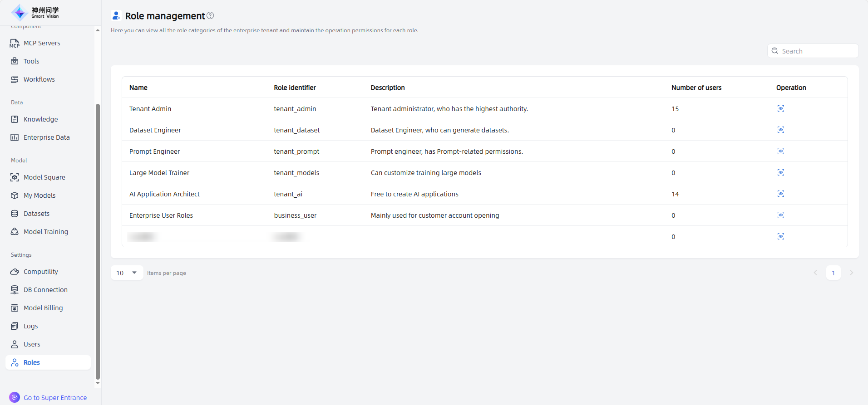Image resolution: width=868 pixels, height=405 pixels.
Task: View permissions for Tenant Admin role
Action: point(780,108)
